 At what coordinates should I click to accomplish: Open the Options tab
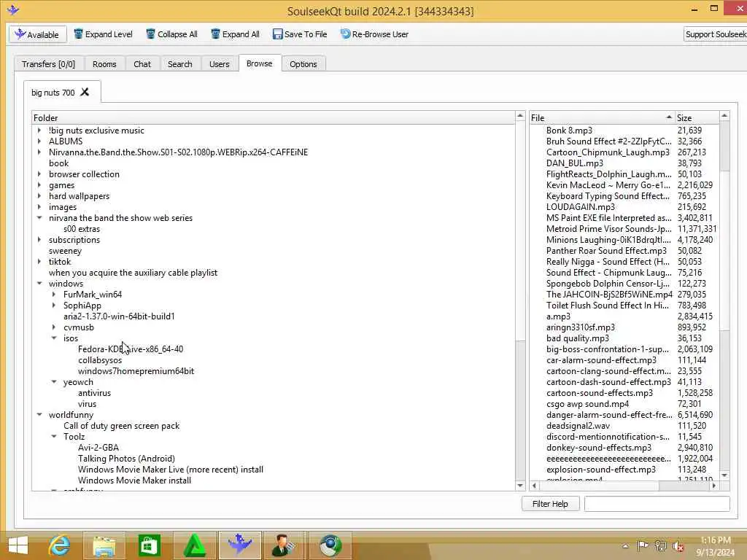click(x=303, y=64)
